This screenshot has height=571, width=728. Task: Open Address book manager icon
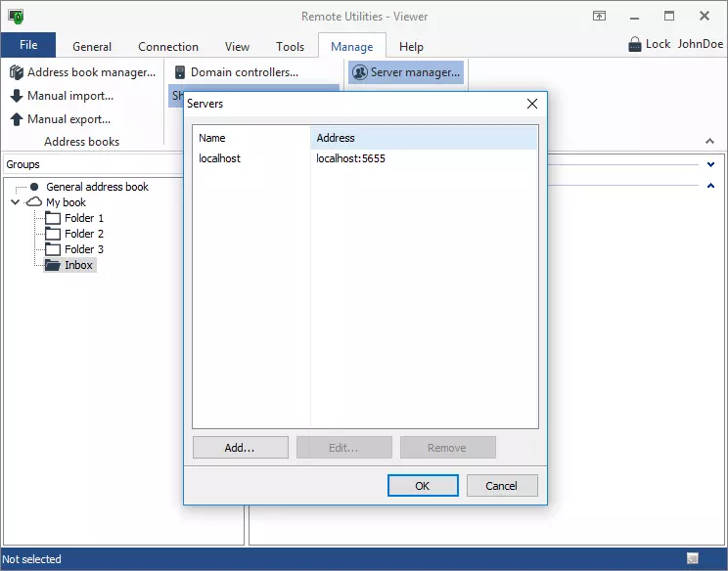(x=17, y=72)
